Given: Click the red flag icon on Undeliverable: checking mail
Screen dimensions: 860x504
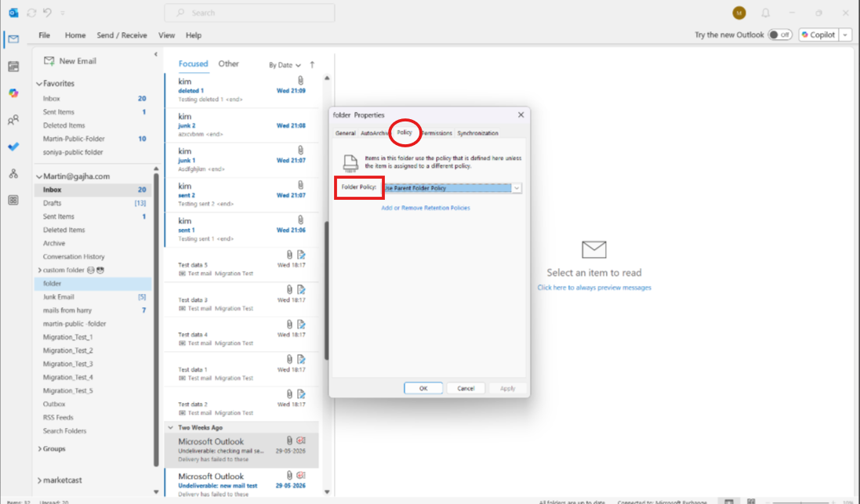Looking at the screenshot, I should tap(301, 441).
